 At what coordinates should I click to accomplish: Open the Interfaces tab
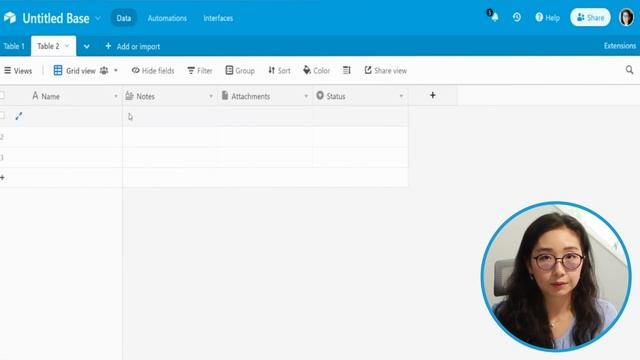click(218, 18)
